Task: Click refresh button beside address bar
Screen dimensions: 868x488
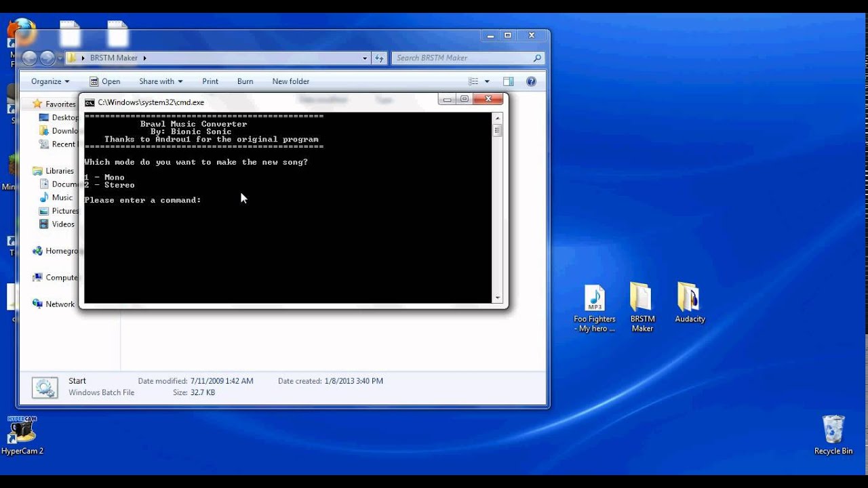Action: (379, 58)
